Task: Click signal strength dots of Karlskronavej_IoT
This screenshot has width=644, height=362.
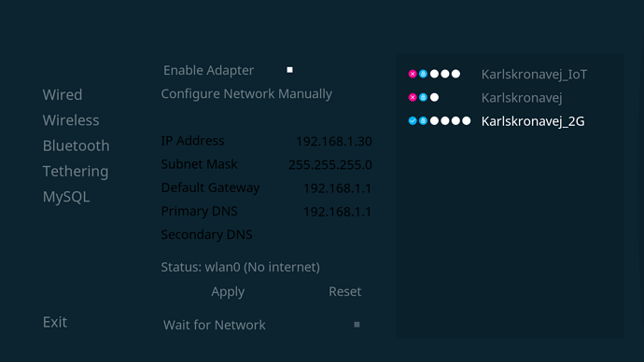Action: [x=445, y=74]
